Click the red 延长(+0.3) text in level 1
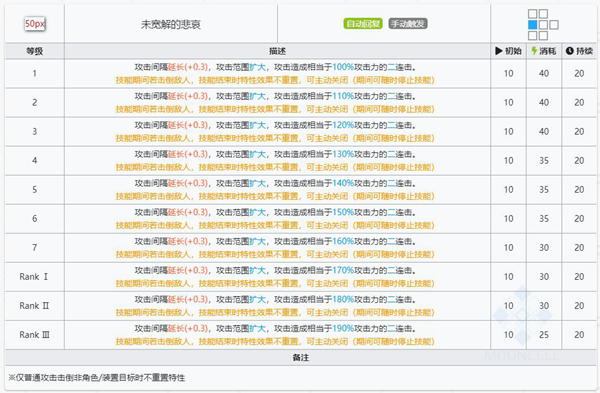Viewport: 600px width, 393px height. 188,67
